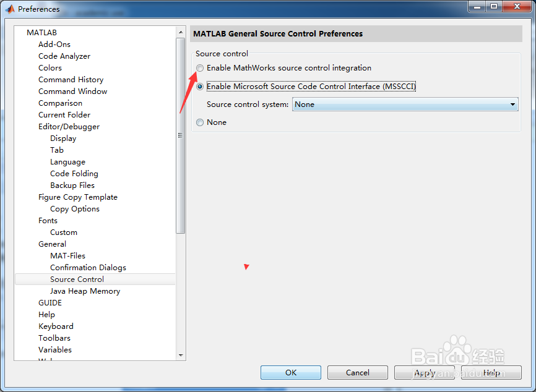Open Code Analyzer preferences
Screen dimensions: 536x392
[64, 56]
